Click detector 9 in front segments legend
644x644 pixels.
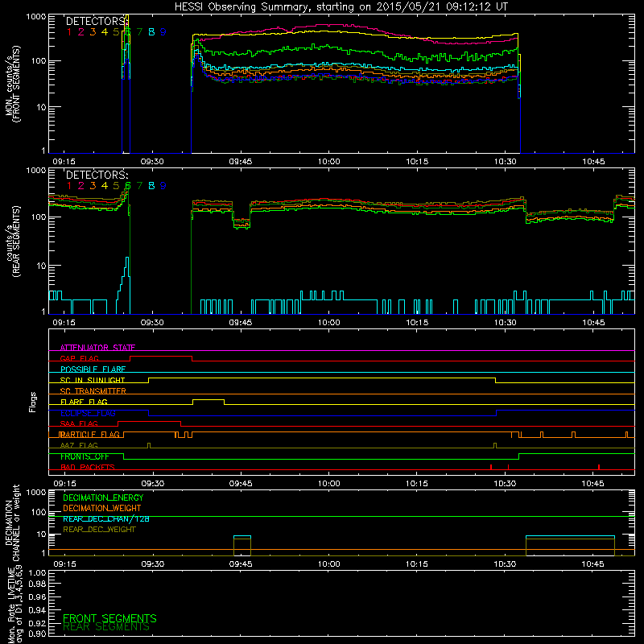click(163, 32)
